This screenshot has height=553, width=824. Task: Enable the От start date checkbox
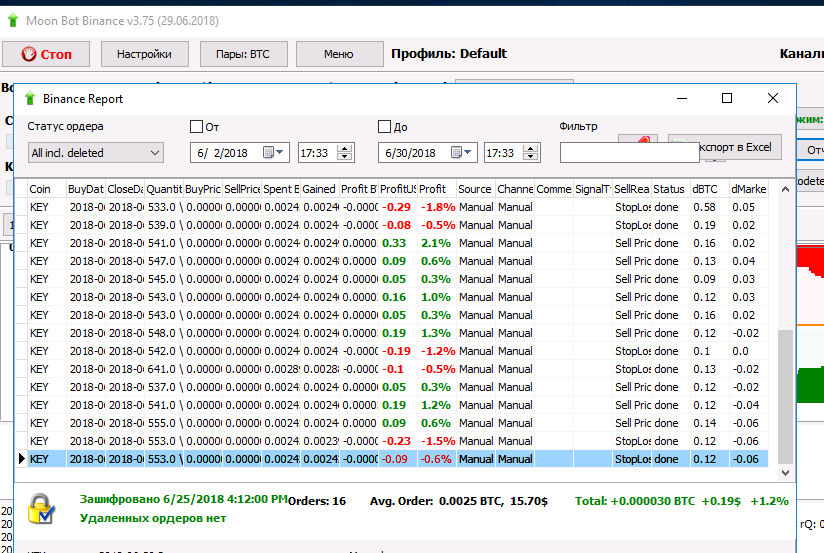[x=197, y=127]
